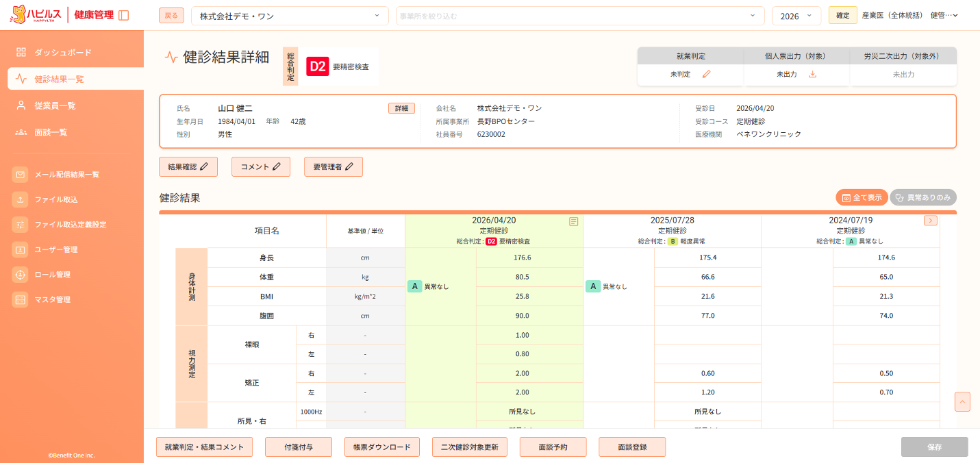Click the 確定 button
This screenshot has height=463, width=980.
[843, 16]
